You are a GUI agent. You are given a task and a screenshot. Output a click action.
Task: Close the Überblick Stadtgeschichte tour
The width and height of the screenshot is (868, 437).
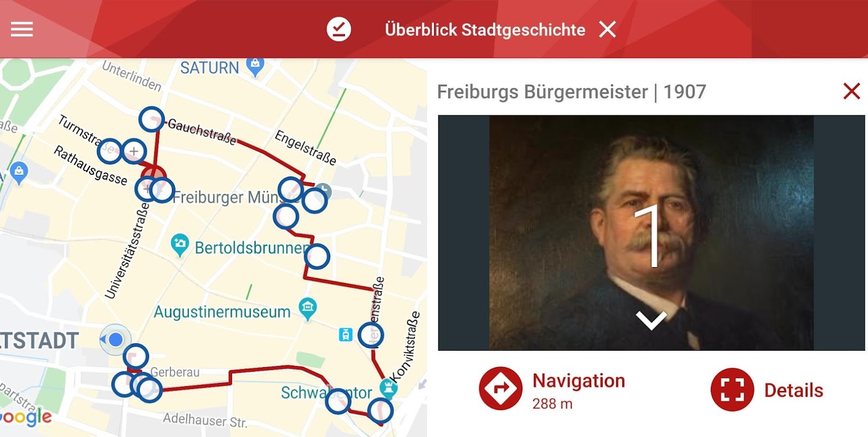607,29
